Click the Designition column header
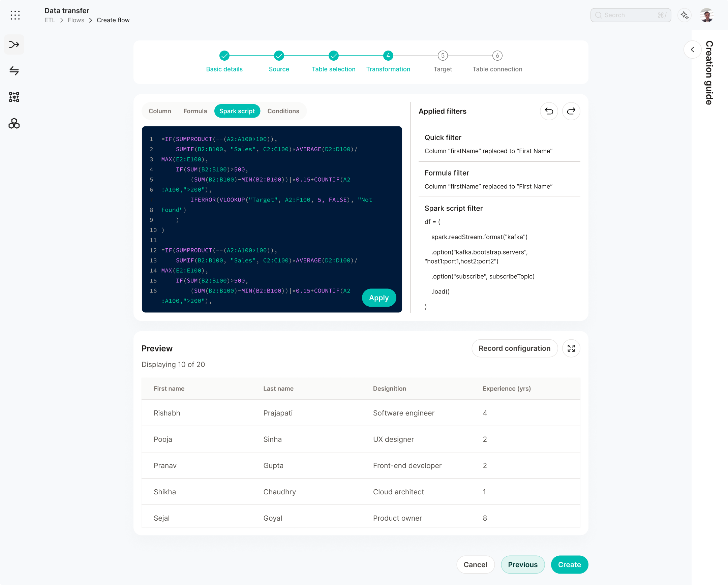 coord(389,388)
